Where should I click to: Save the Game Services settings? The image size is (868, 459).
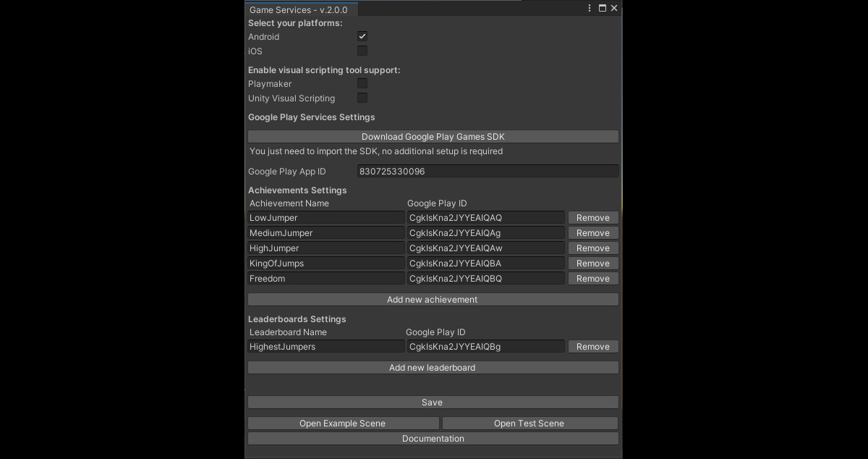[433, 403]
